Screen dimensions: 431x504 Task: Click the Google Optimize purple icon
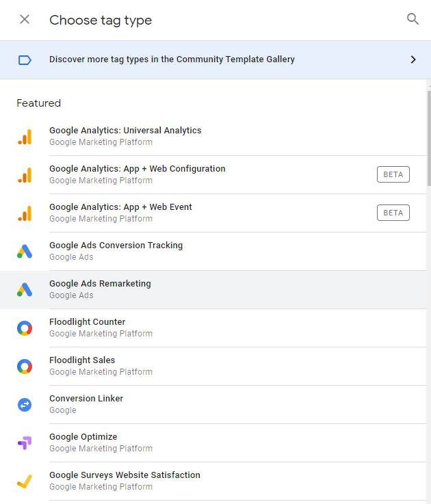[25, 443]
